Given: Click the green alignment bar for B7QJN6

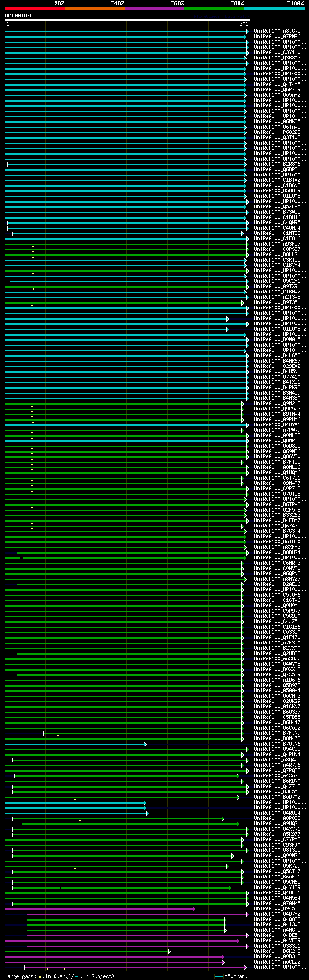Looking at the screenshot, I should click(x=74, y=744).
